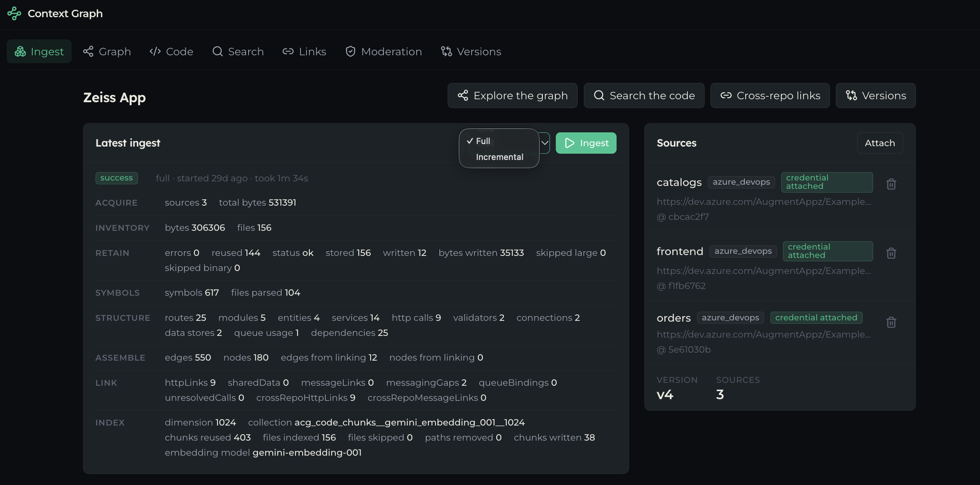The width and height of the screenshot is (980, 485).
Task: Open Cross-repo links
Action: [770, 95]
